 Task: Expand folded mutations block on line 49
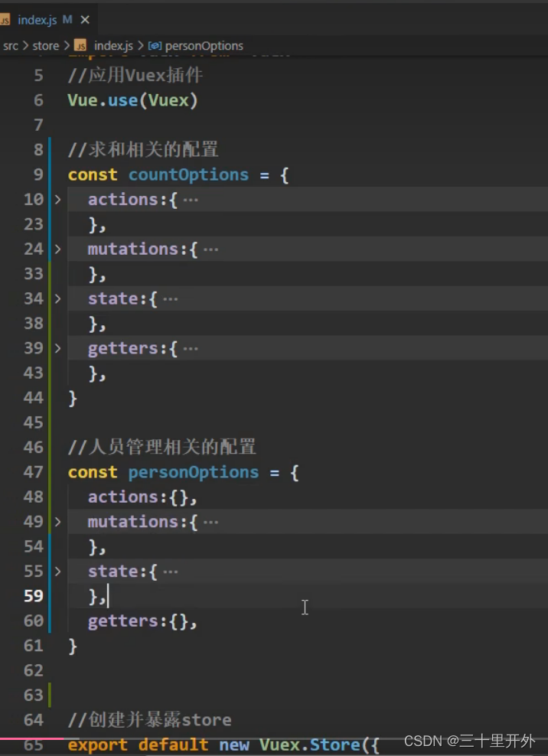pos(57,522)
